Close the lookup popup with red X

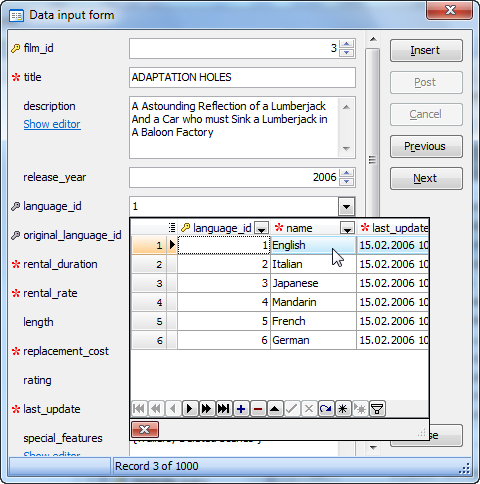click(x=145, y=429)
